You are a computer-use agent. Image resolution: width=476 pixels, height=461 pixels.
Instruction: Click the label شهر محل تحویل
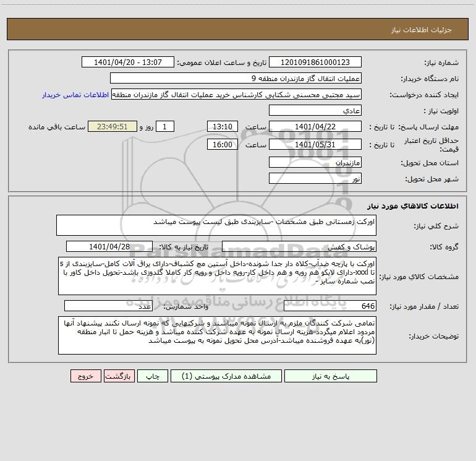click(431, 179)
